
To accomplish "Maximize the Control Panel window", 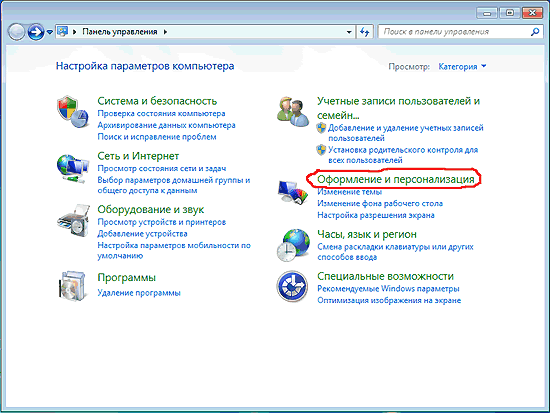I will pos(510,13).
